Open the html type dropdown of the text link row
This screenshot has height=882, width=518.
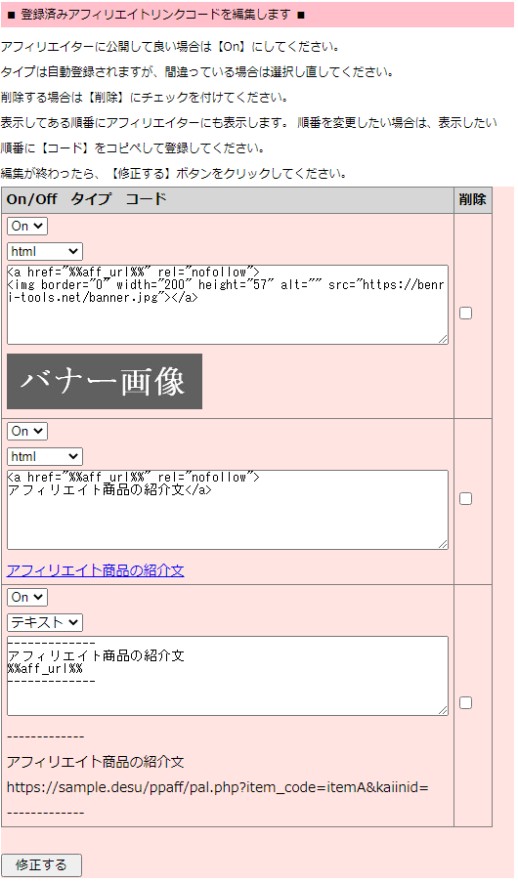pyautogui.click(x=44, y=457)
